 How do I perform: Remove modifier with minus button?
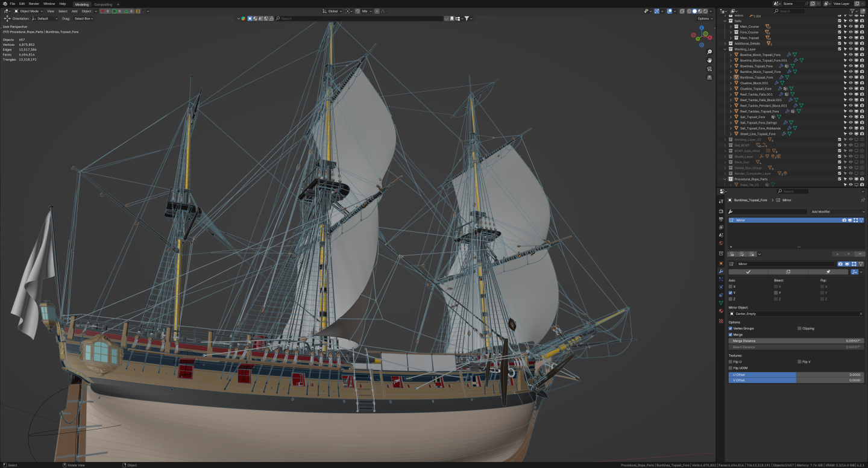point(860,254)
